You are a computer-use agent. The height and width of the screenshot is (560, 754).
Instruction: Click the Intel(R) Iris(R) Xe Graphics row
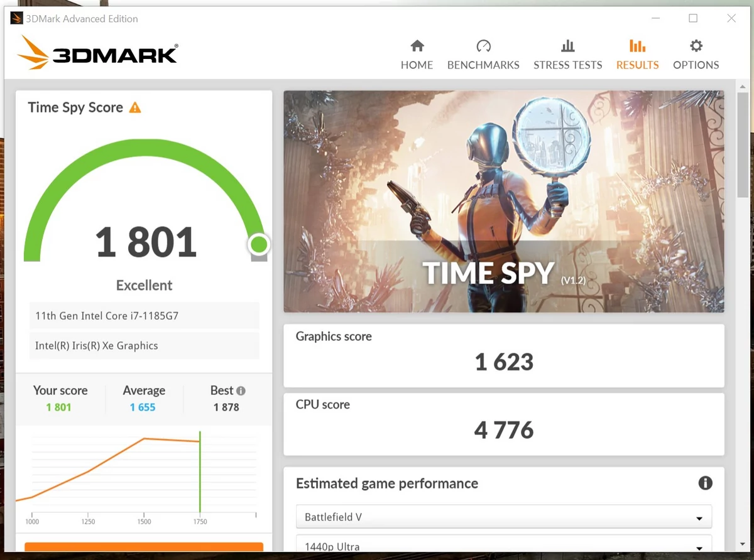144,345
